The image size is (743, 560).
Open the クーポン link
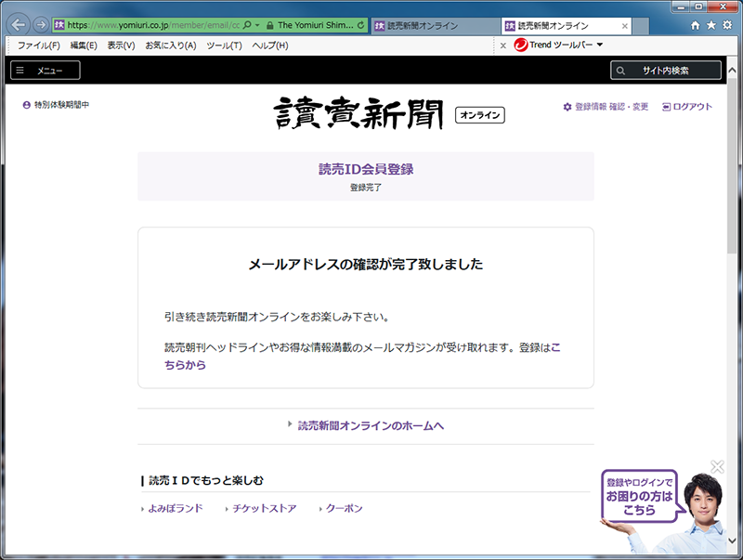click(x=344, y=508)
